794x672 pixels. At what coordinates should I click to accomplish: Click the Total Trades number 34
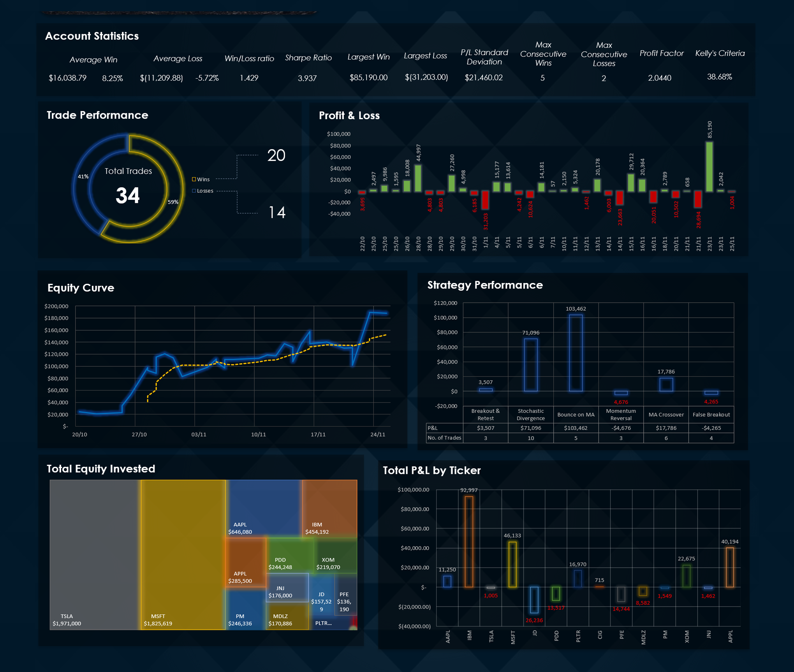point(128,195)
